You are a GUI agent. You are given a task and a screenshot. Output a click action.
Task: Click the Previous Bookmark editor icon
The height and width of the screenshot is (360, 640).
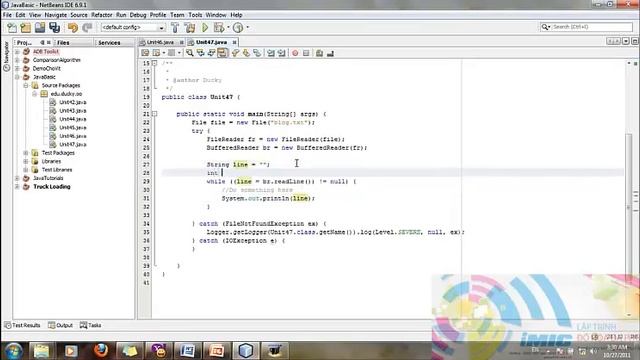point(235,53)
